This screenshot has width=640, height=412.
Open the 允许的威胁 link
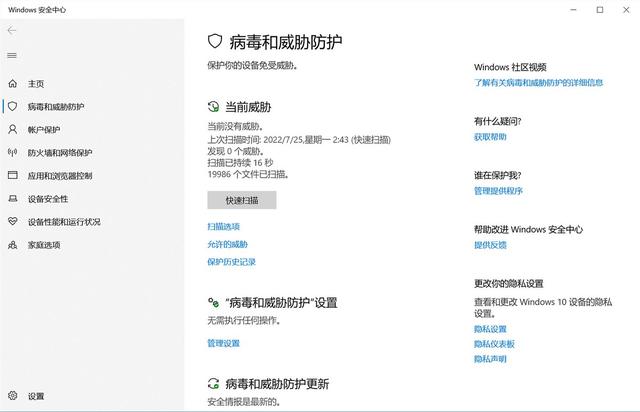tap(228, 244)
